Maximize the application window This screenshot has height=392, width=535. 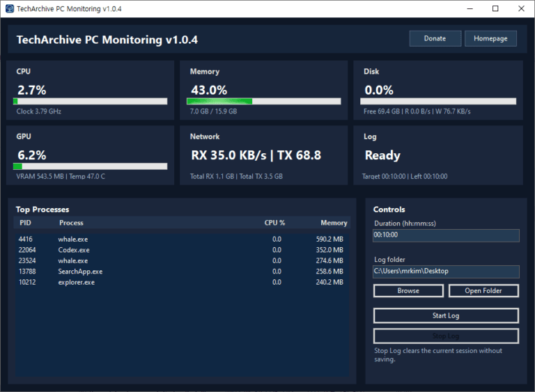tap(495, 8)
